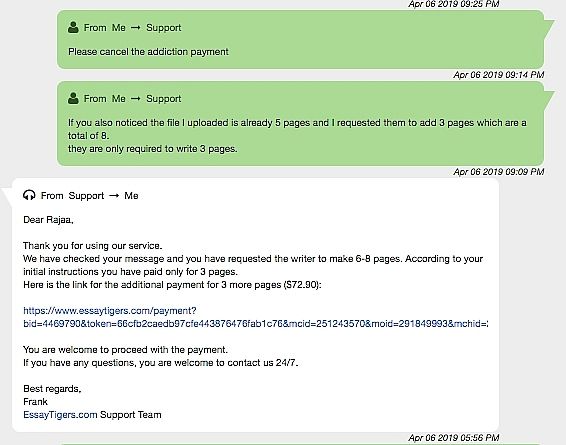Click the 'Frank' signature name

[x=35, y=401]
